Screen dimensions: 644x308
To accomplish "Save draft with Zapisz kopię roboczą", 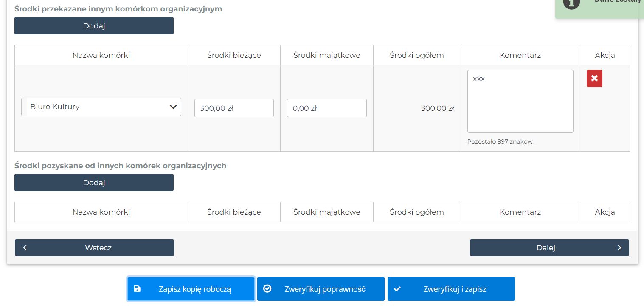I will click(191, 289).
